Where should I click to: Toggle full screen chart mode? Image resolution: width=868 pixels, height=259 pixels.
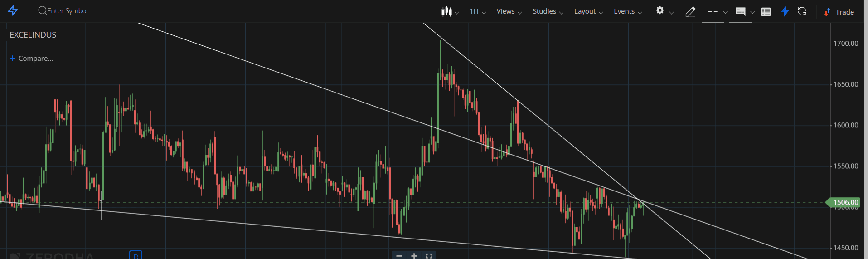pyautogui.click(x=429, y=256)
